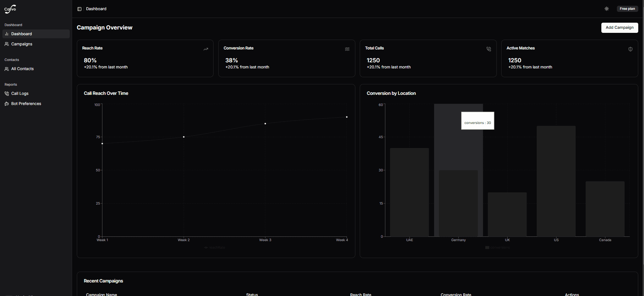Switch theme with the sun icon
The image size is (644, 296).
pyautogui.click(x=606, y=9)
